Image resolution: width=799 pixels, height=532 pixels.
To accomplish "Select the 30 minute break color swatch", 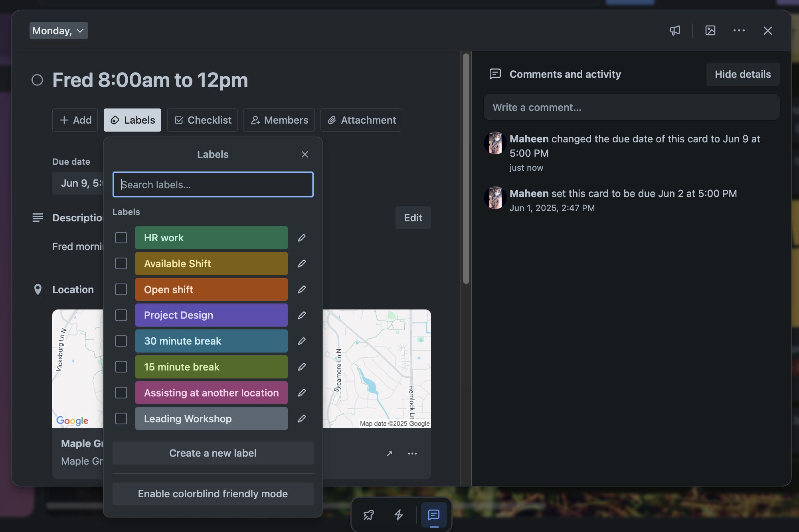I will 211,341.
